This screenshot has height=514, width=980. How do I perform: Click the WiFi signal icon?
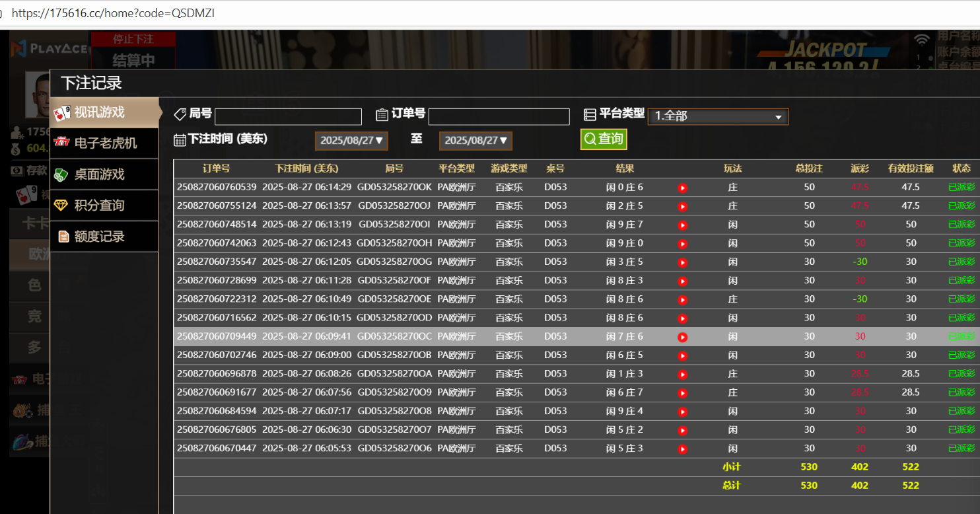[921, 40]
